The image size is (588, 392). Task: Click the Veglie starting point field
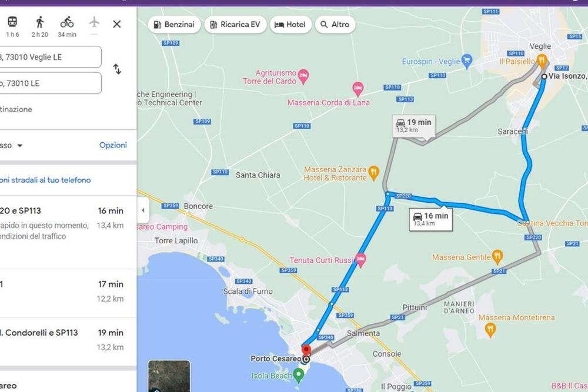coord(50,57)
